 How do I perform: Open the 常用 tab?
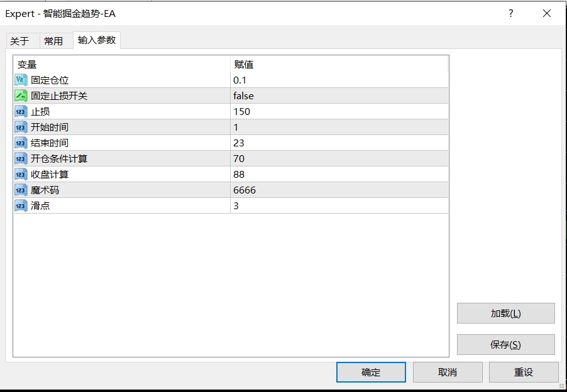point(53,41)
